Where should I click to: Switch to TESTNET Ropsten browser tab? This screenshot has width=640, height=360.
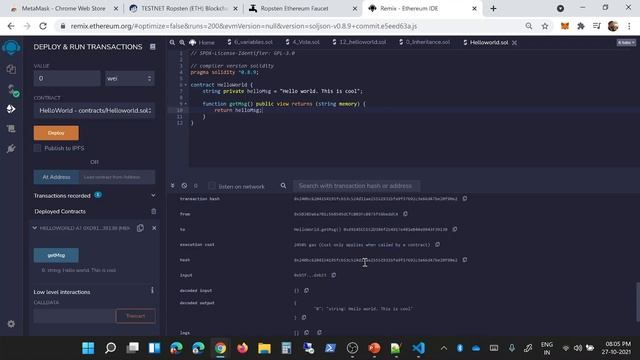[x=184, y=9]
